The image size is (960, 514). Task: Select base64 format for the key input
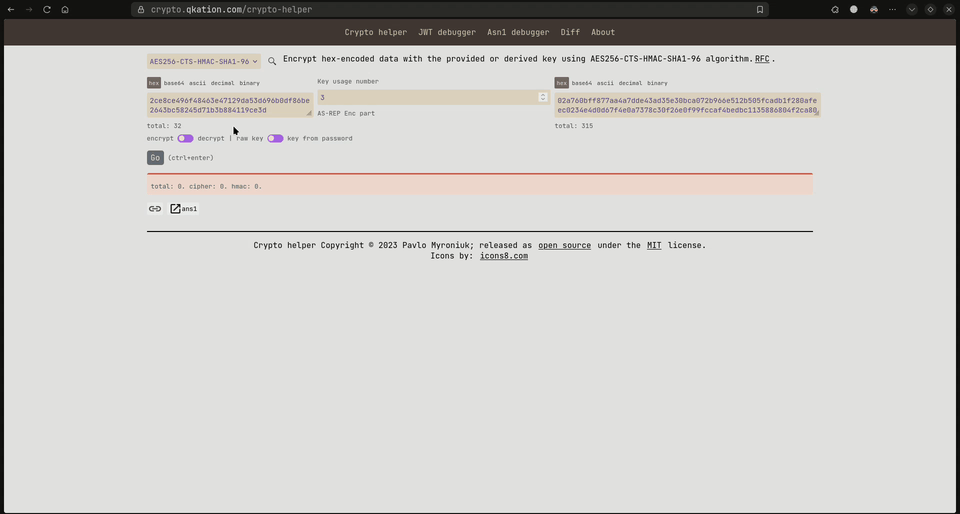174,83
